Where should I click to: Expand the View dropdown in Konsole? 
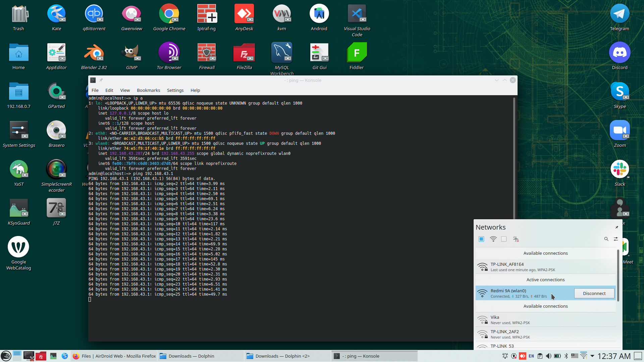click(x=125, y=90)
